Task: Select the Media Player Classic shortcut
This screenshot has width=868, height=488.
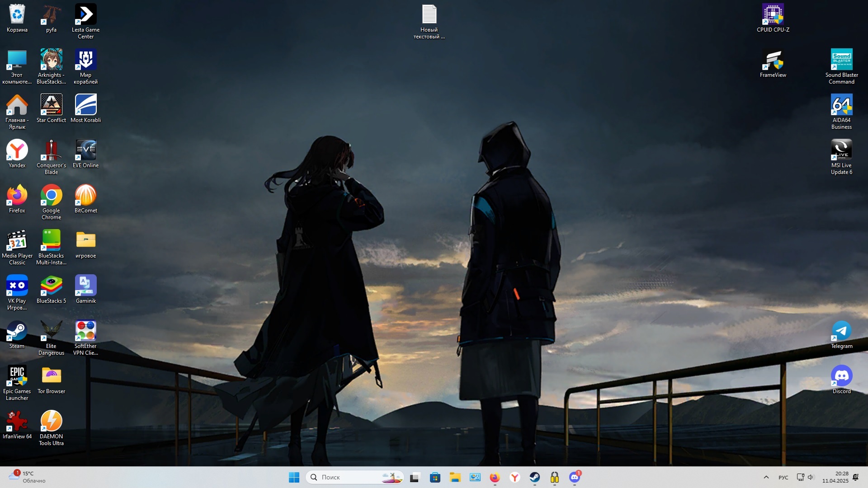Action: [x=17, y=248]
